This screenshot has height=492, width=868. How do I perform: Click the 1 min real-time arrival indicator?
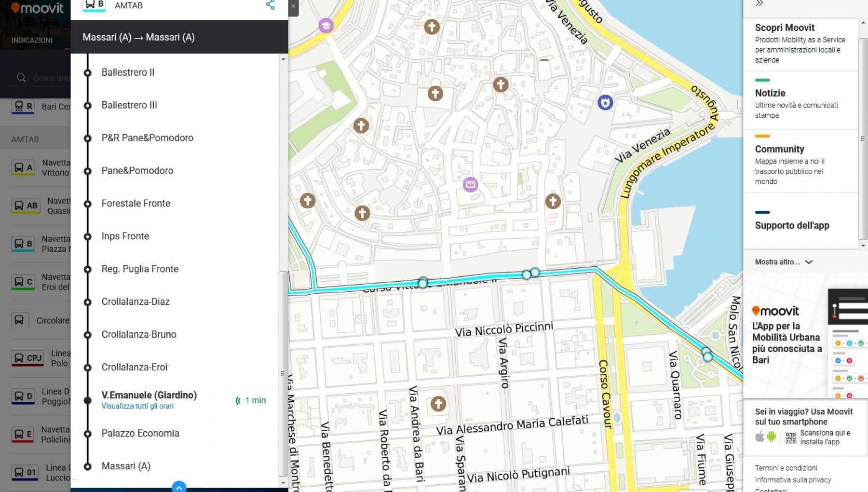(x=251, y=400)
